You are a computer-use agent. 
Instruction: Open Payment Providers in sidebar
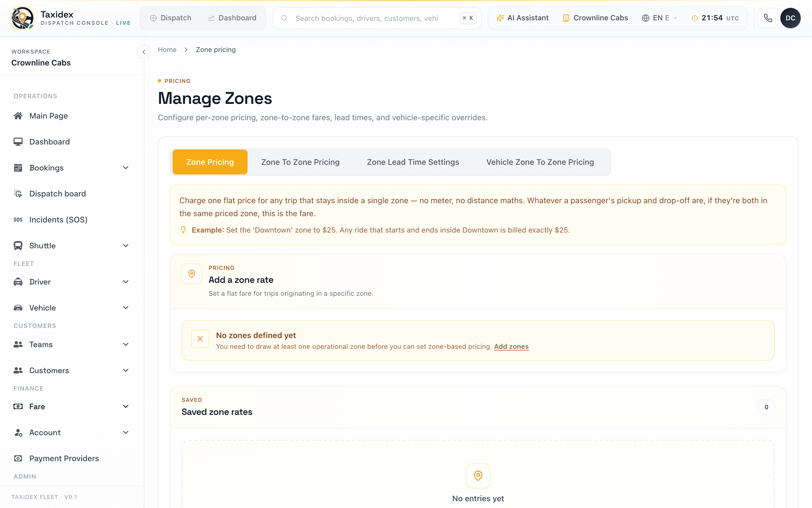pos(71,458)
